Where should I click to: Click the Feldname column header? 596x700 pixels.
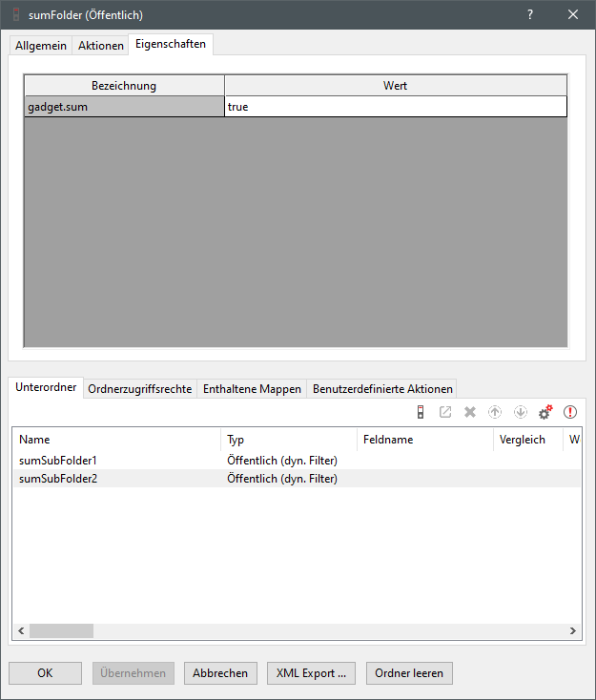click(x=425, y=440)
